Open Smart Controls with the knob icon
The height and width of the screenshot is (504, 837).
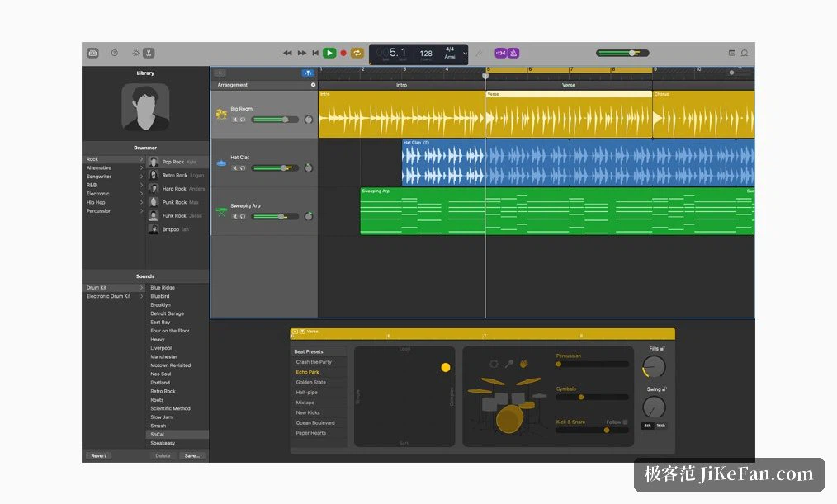tap(136, 53)
